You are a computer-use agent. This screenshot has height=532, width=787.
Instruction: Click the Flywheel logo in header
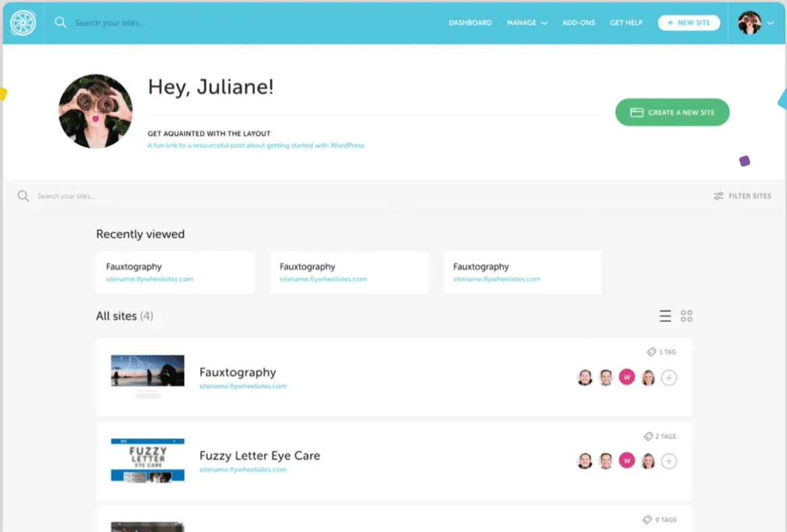click(x=23, y=23)
